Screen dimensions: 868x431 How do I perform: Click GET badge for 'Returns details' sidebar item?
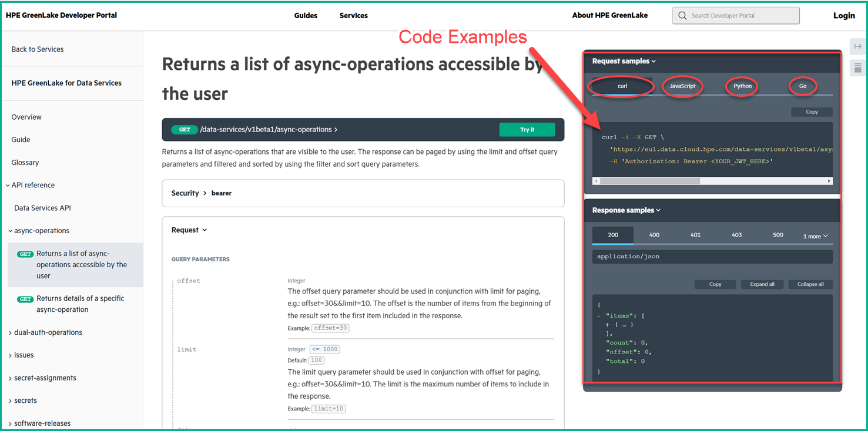tap(25, 299)
